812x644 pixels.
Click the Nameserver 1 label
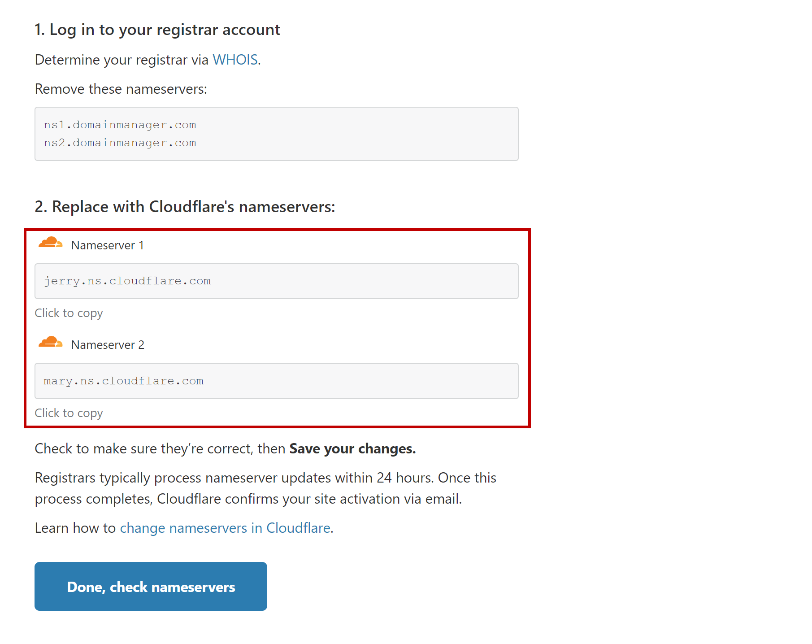[x=107, y=245]
